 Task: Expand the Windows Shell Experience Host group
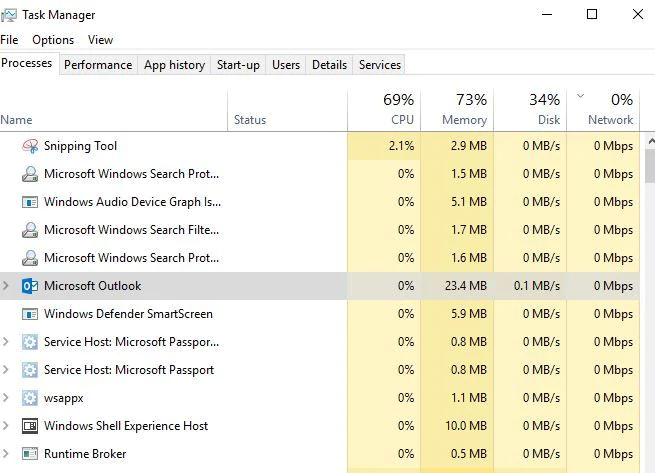[x=6, y=426]
